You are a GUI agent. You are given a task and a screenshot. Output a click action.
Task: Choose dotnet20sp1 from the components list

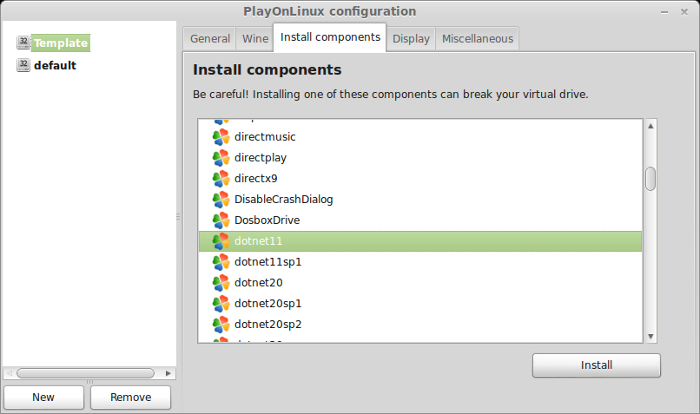420,304
